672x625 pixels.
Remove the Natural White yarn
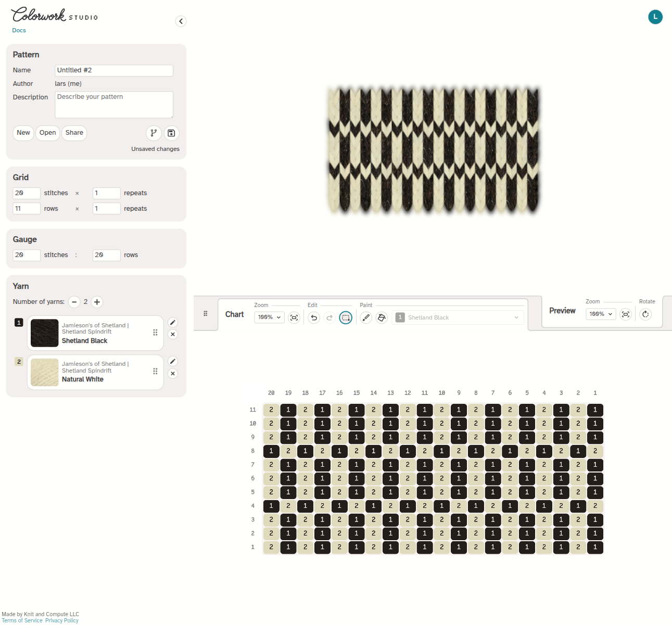point(173,374)
